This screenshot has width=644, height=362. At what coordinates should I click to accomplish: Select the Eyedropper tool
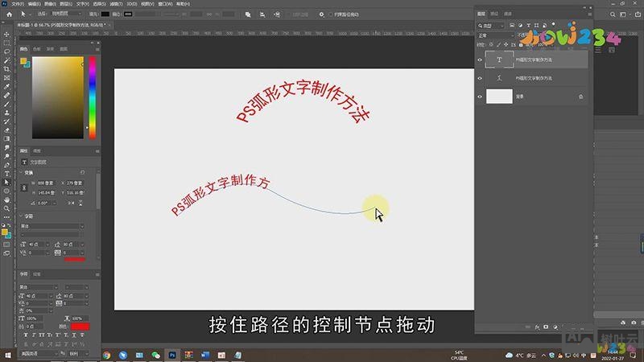click(x=6, y=87)
